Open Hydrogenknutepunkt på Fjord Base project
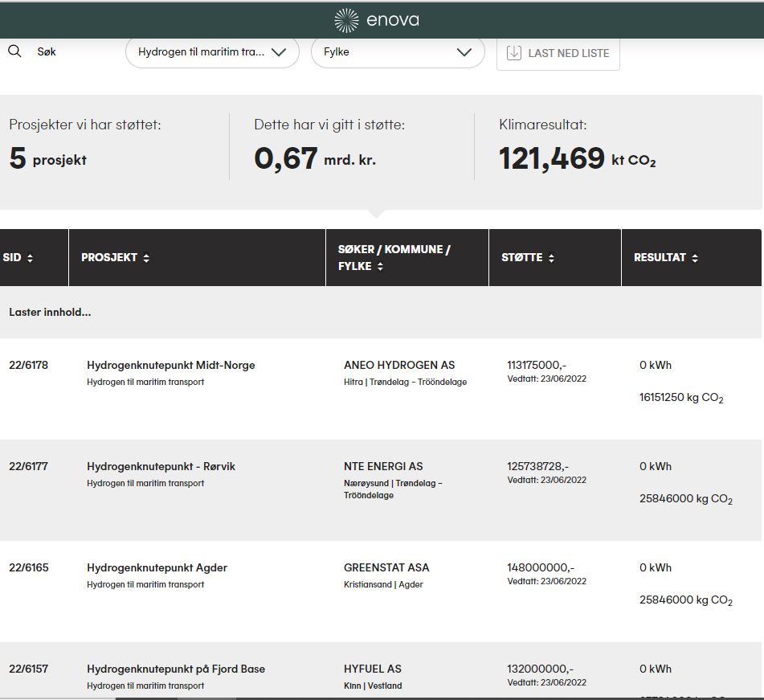 (175, 669)
